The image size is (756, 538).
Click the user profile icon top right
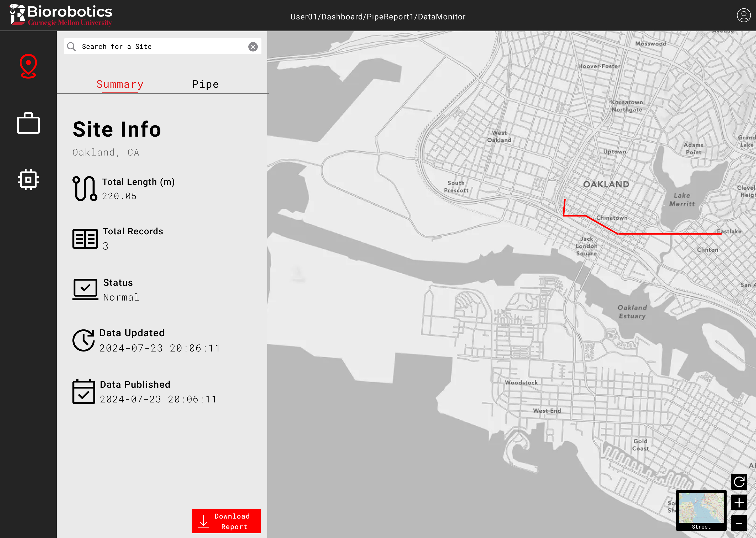tap(744, 15)
